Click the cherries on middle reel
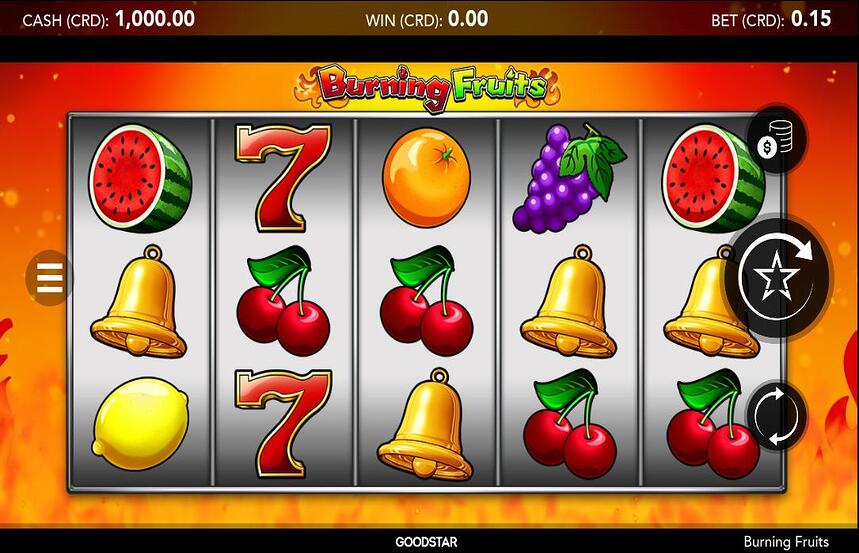This screenshot has height=553, width=859. point(426,300)
